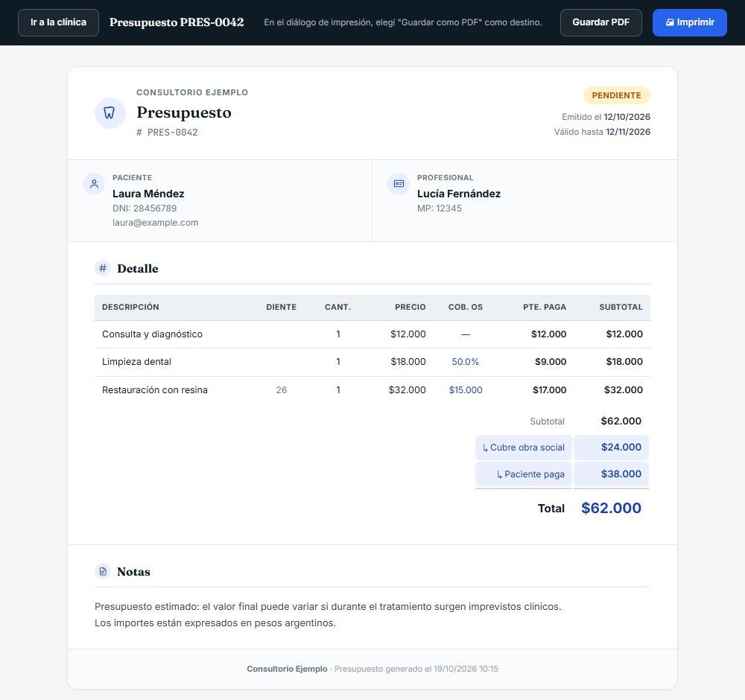Go back with Ir a la clínica
This screenshot has width=745, height=700.
point(58,22)
